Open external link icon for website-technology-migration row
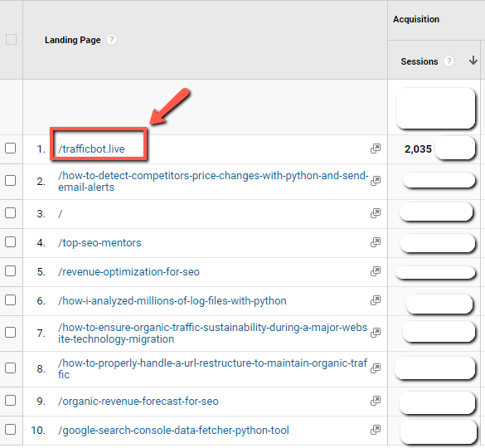Screen dimensions: 485x448 click(376, 333)
